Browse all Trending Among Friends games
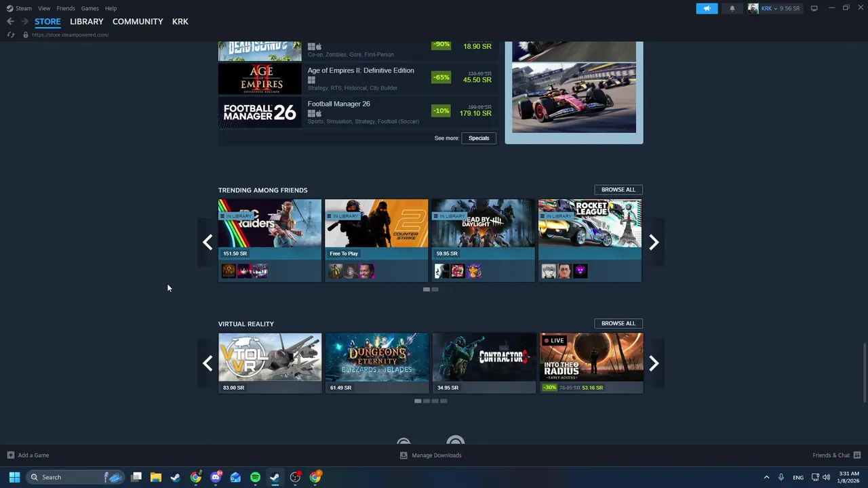Viewport: 868px width, 488px height. pos(618,190)
